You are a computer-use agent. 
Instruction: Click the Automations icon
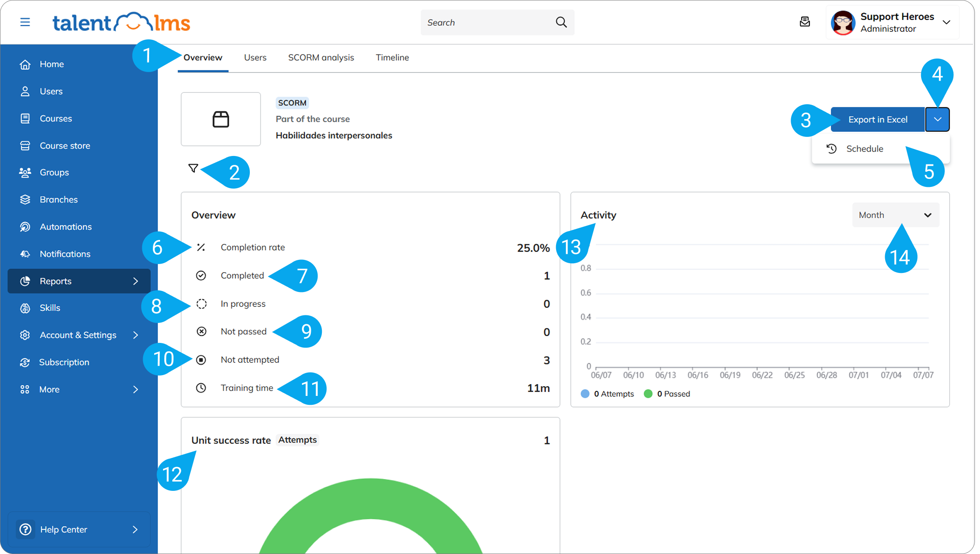(25, 227)
